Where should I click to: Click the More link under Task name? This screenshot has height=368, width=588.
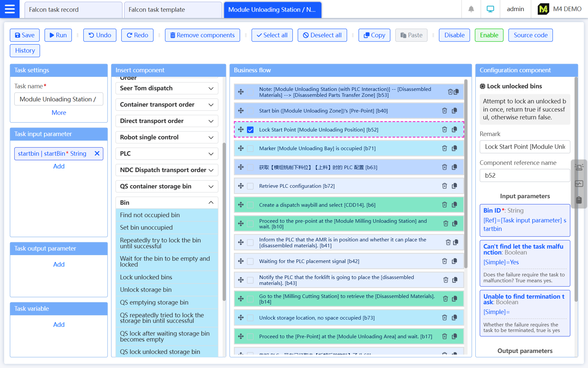tap(59, 113)
